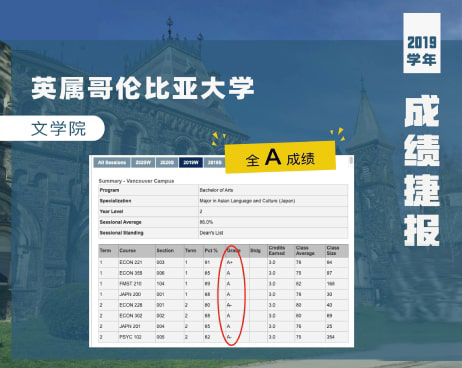Click the 2019 学年 white badge
The height and width of the screenshot is (368, 462).
tap(422, 43)
